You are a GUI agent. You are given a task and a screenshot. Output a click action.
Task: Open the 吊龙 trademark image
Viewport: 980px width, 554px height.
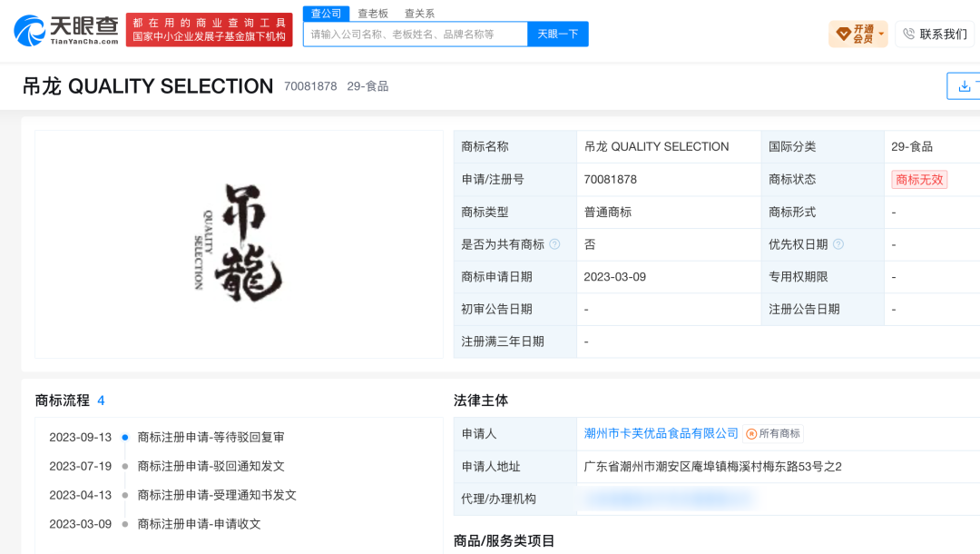coord(239,244)
